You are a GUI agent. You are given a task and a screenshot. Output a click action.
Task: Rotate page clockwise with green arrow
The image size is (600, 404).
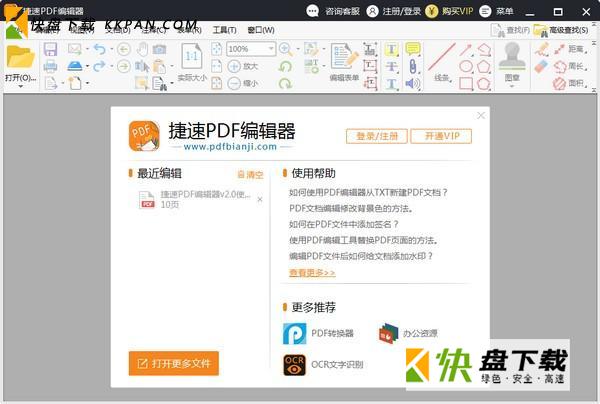pos(285,83)
